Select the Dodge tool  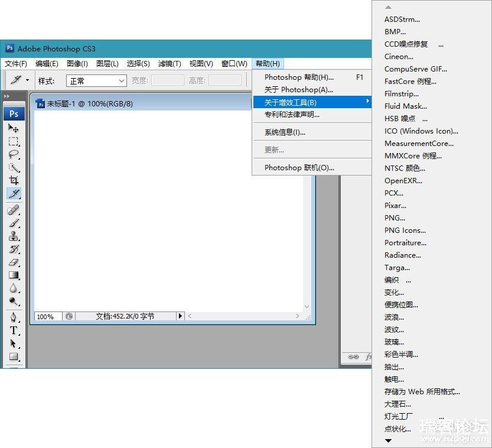(x=14, y=301)
